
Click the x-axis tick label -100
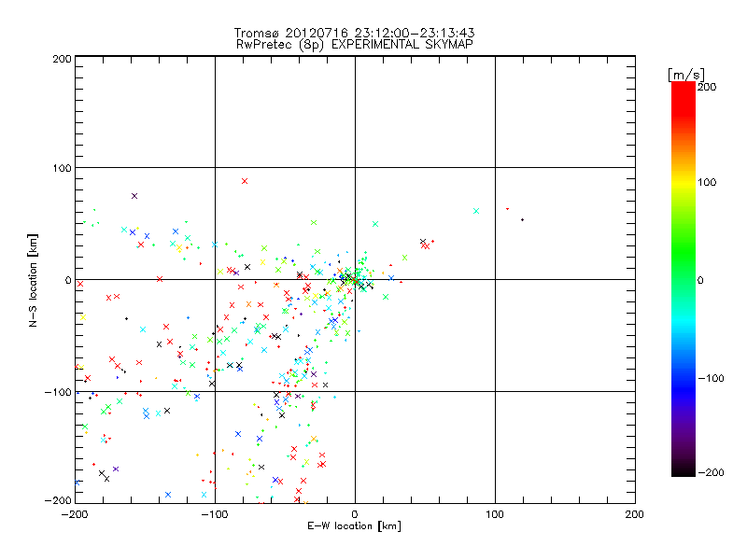[x=215, y=514]
